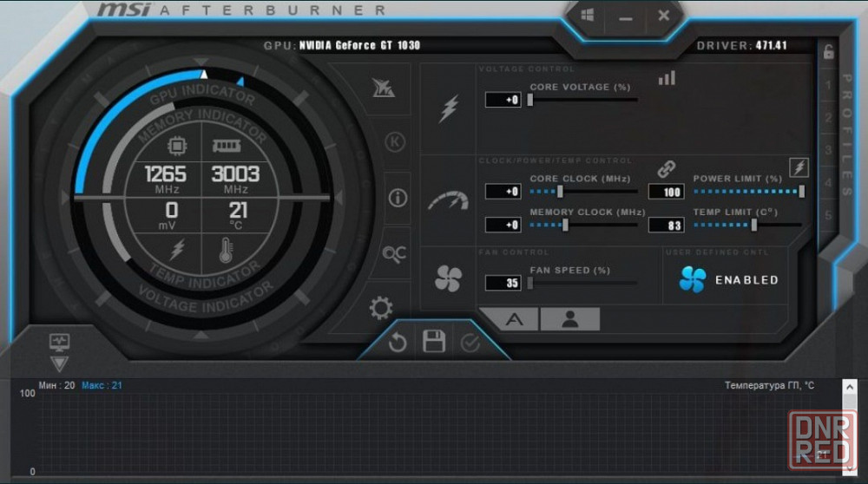The width and height of the screenshot is (868, 484).
Task: Click the speedometer clock section icon
Action: point(449,200)
